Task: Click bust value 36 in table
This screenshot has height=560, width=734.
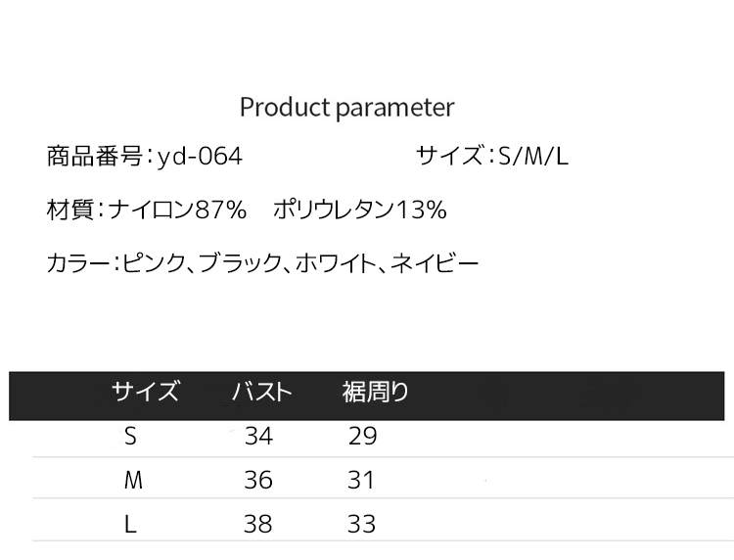Action: [x=258, y=481]
